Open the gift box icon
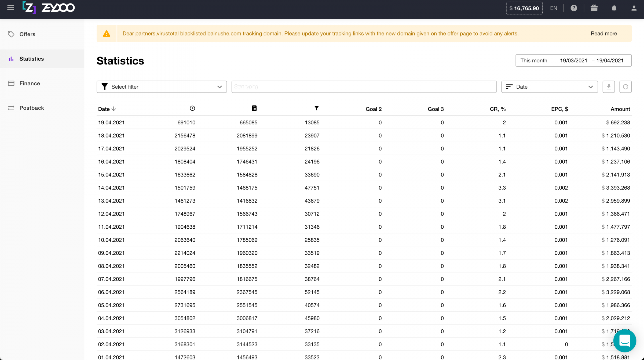644x360 pixels. 594,8
